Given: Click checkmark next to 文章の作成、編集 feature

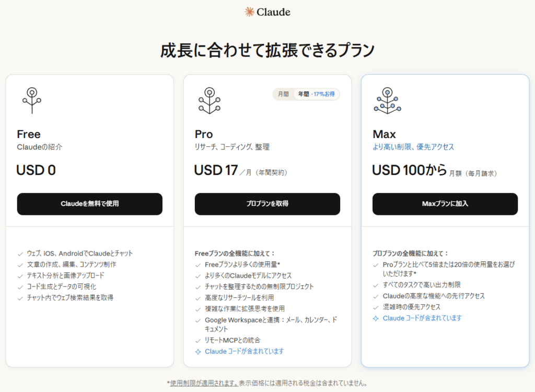Looking at the screenshot, I should pos(20,265).
